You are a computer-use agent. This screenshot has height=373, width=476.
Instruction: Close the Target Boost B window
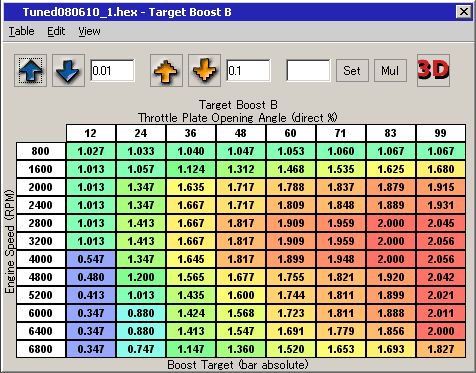coord(463,12)
